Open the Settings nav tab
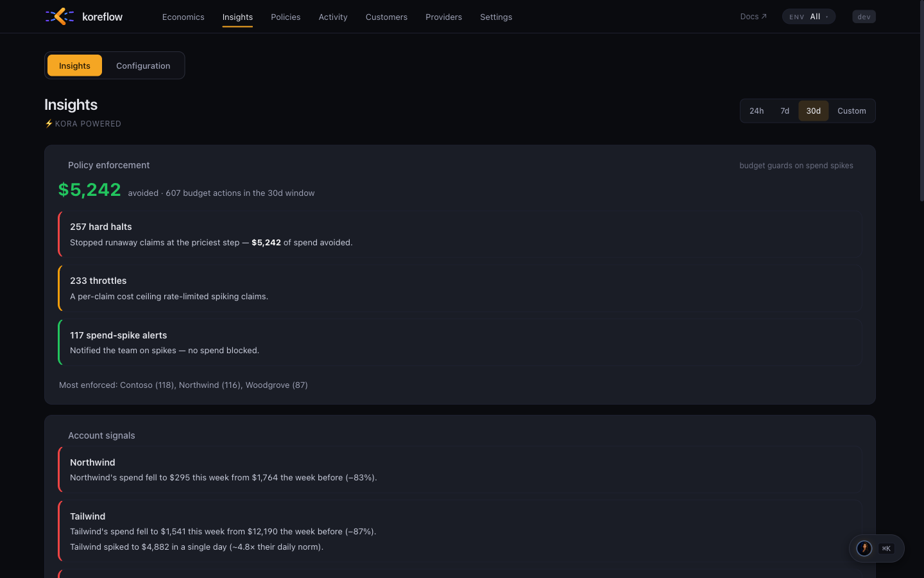 point(496,17)
